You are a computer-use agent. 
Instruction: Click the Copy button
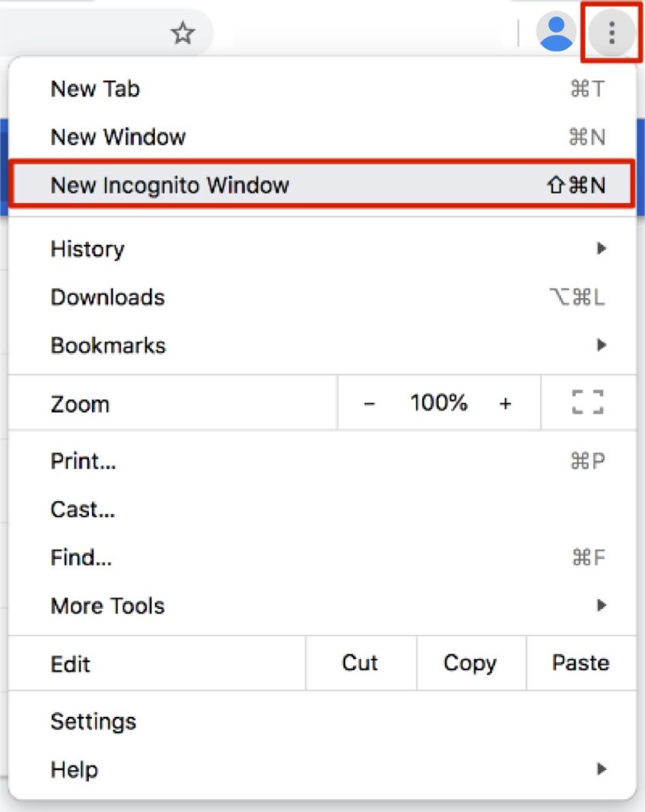pyautogui.click(x=470, y=663)
